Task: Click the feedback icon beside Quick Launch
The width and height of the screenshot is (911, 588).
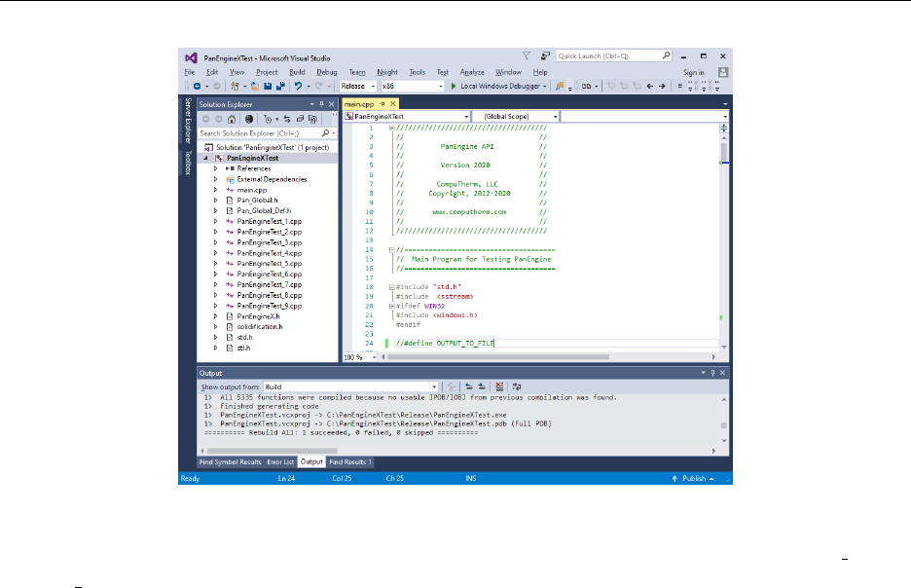Action: pyautogui.click(x=545, y=55)
